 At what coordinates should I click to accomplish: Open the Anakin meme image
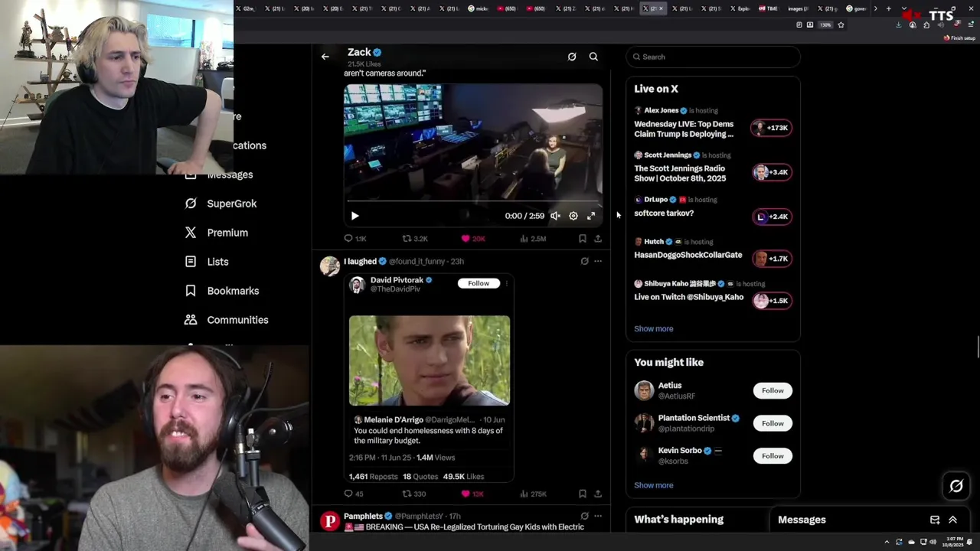point(430,360)
